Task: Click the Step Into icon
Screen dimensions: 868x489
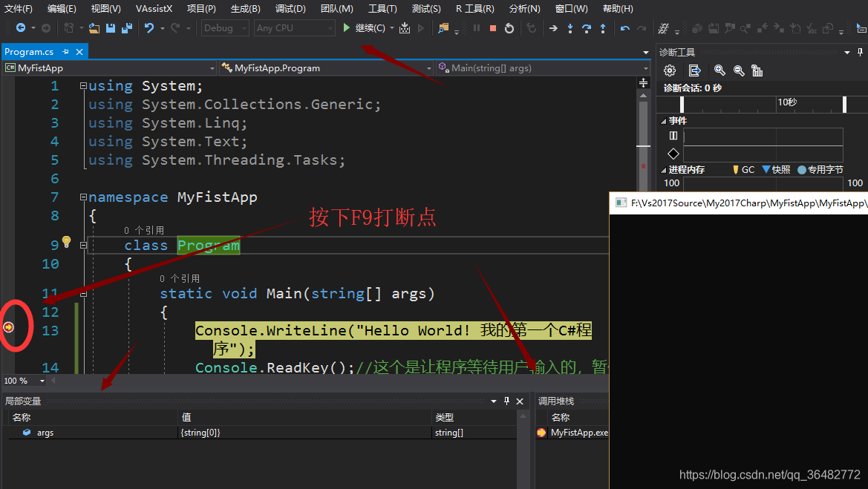Action: click(570, 27)
